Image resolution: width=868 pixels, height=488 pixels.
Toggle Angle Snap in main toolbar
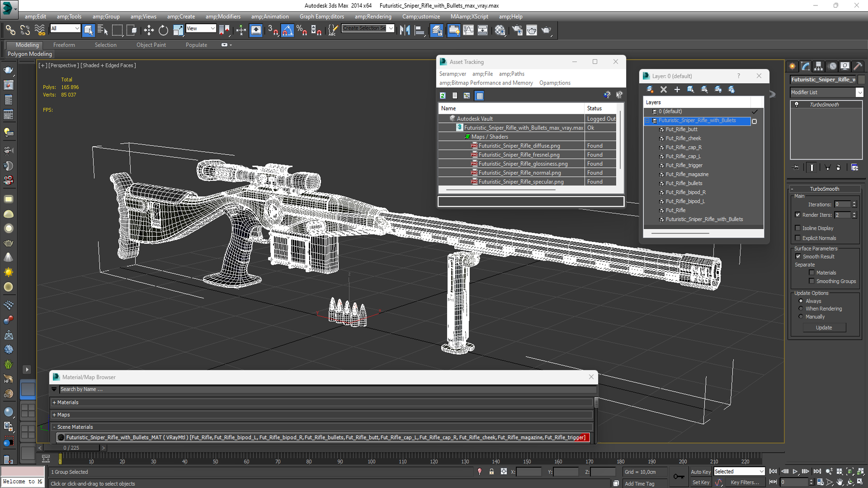pos(288,30)
